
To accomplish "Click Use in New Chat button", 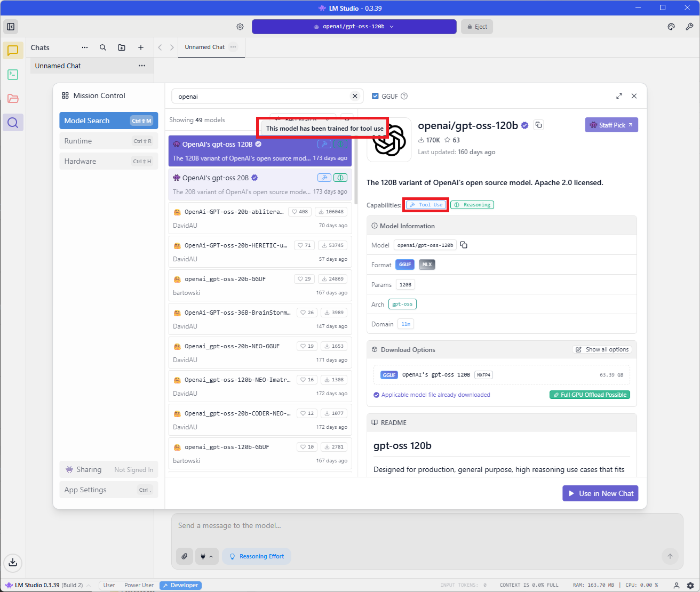I will click(600, 493).
